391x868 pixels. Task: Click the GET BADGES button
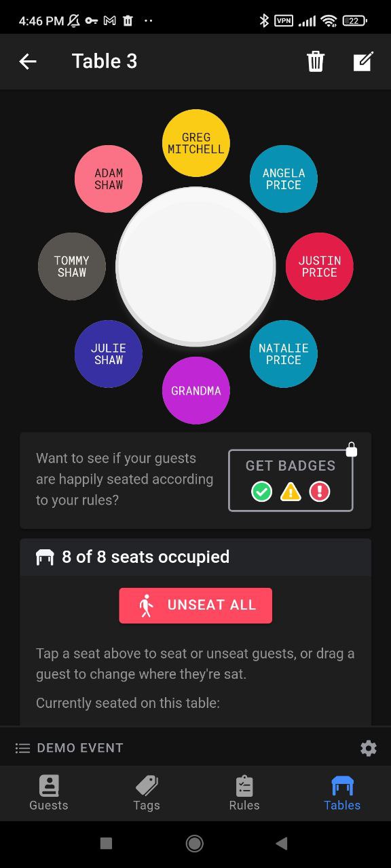(291, 480)
